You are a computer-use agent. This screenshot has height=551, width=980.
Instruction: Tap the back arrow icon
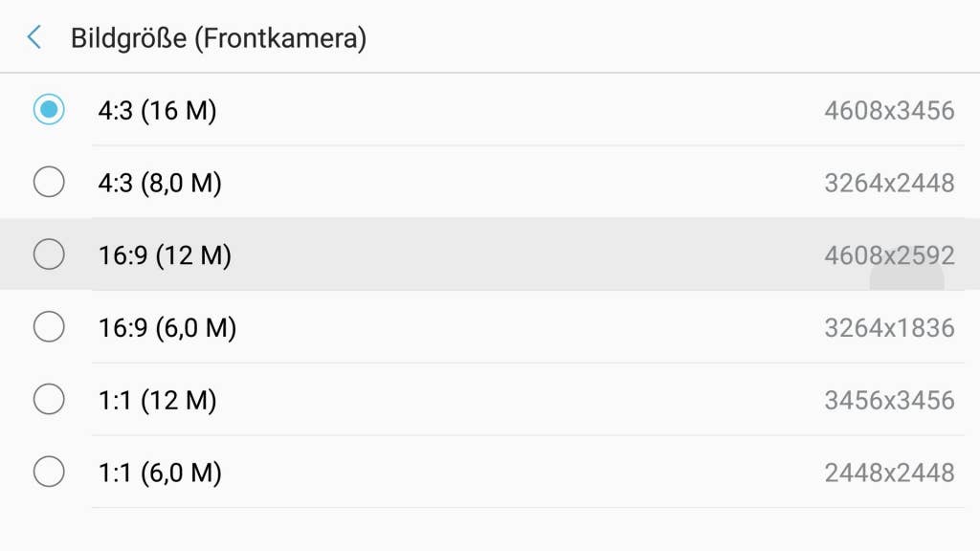click(x=34, y=38)
